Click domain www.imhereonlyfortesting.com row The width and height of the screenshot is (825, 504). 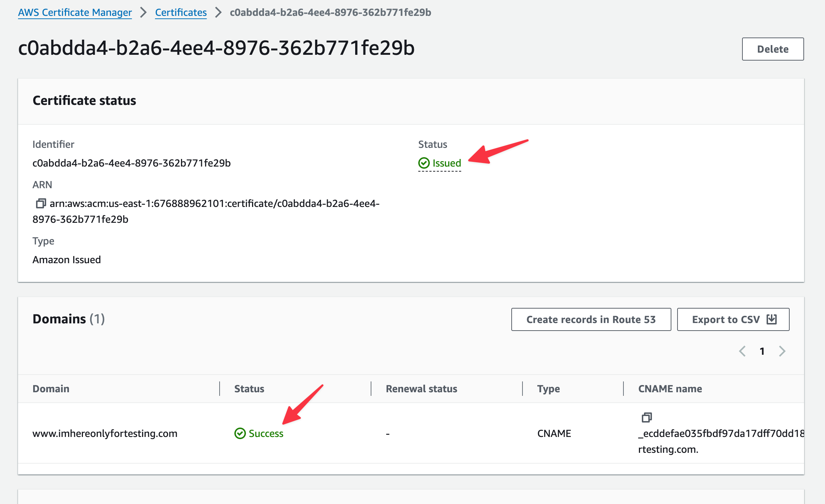(105, 433)
